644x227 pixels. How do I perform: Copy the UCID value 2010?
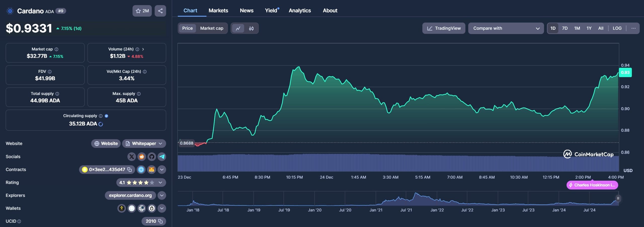(160, 221)
